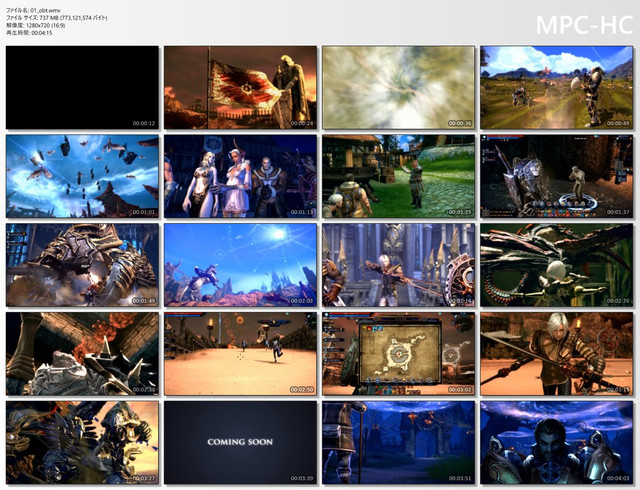640x490 pixels.
Task: Open the red banner thumbnail at 00:00:24
Action: [x=240, y=87]
